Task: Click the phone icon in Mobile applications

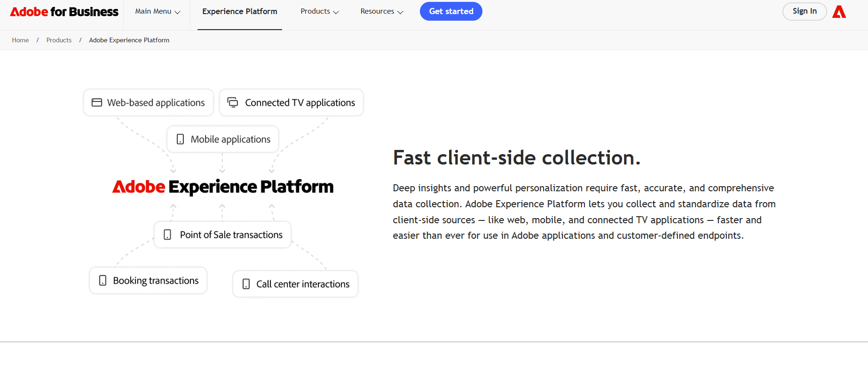Action: (x=180, y=139)
